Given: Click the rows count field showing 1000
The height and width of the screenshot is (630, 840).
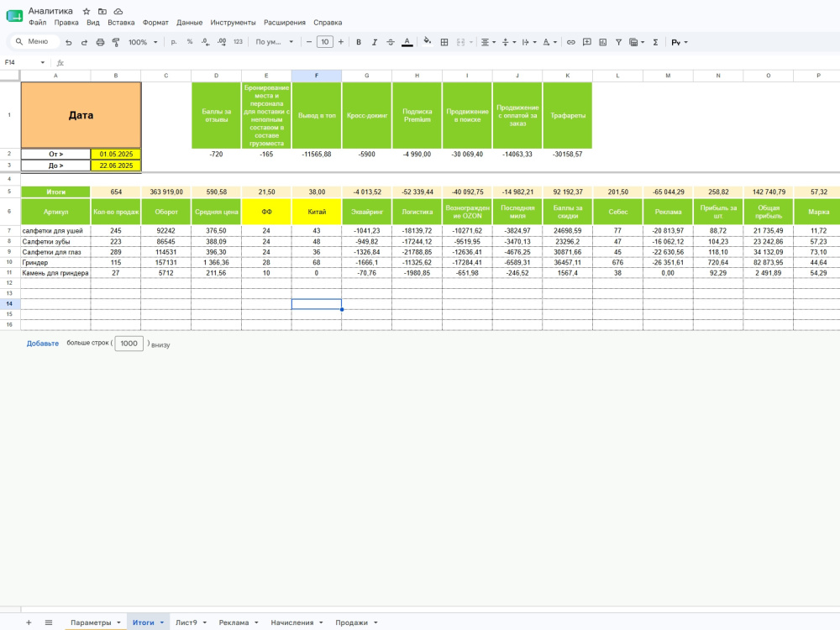Looking at the screenshot, I should coord(129,344).
